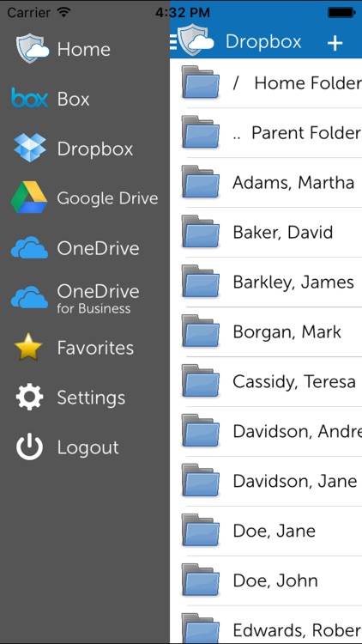Open 'Doe, John' folder name
This screenshot has height=644, width=362.
point(275,580)
